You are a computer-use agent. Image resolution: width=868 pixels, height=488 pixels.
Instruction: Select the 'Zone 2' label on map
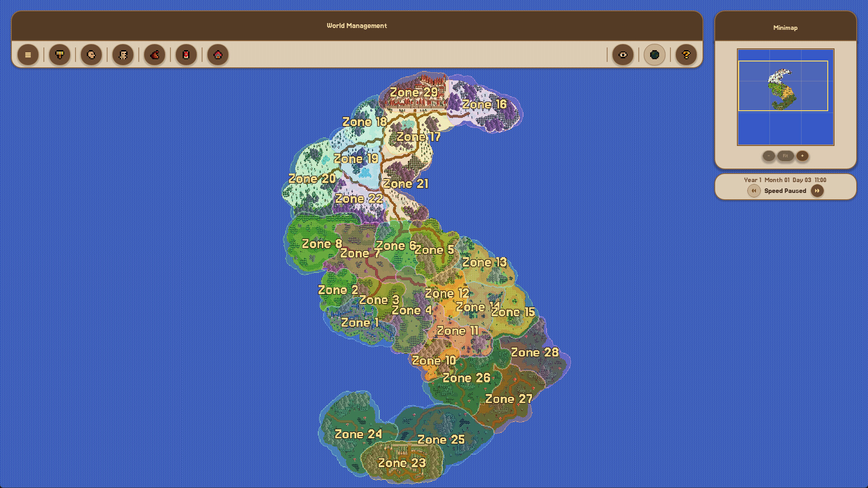coord(338,290)
